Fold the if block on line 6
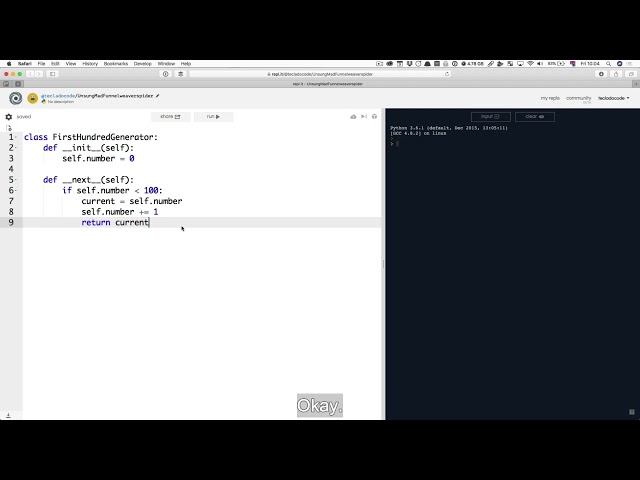640x480 pixels. (16, 190)
